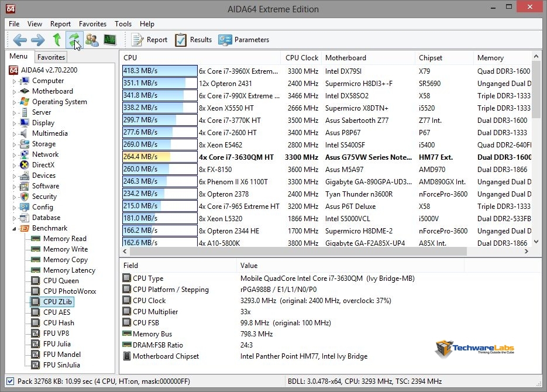Open the CPU AES benchmark icon
The image size is (547, 392).
tap(36, 312)
